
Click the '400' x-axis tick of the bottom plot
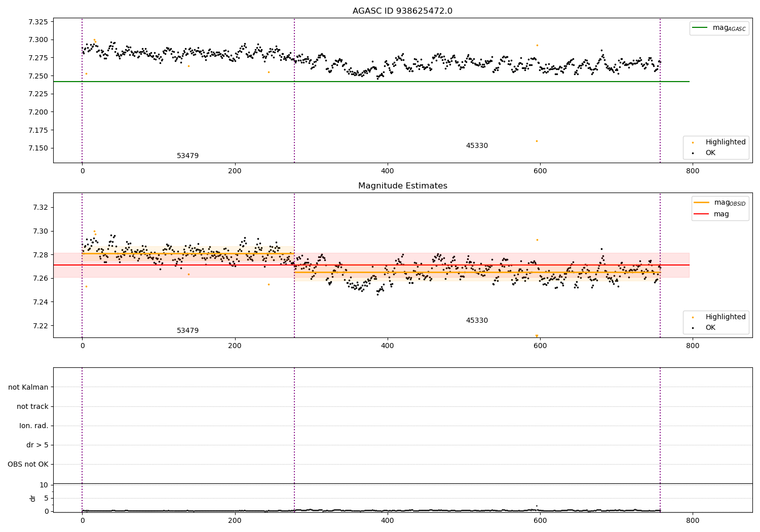(387, 520)
